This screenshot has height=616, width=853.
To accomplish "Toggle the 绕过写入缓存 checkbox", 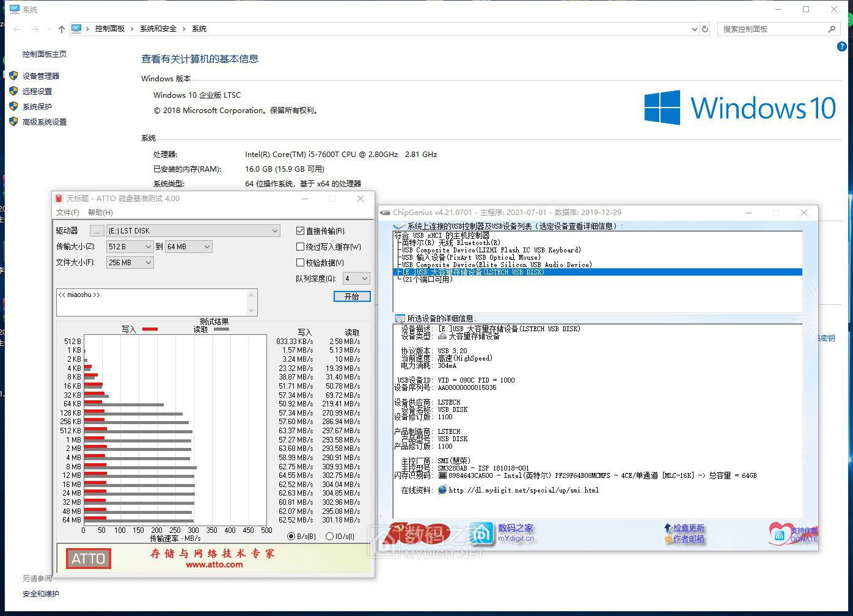I will click(x=300, y=246).
